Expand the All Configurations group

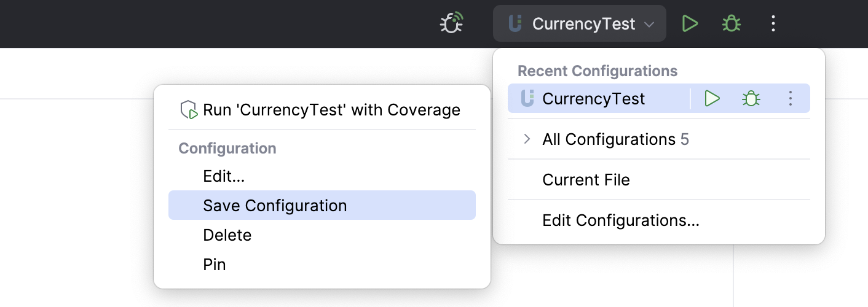point(527,139)
